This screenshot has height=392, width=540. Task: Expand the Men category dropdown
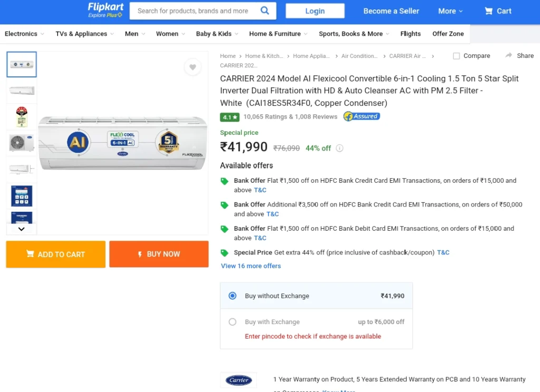135,34
